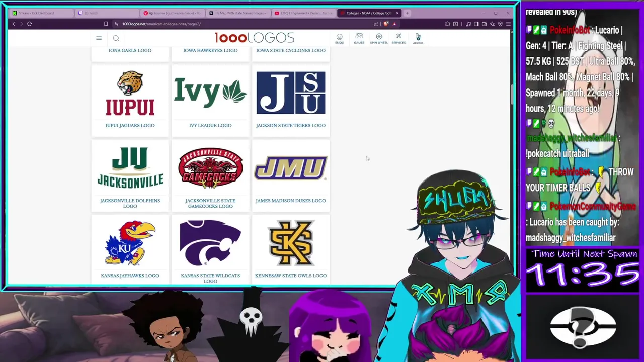The height and width of the screenshot is (362, 644).
Task: Open the JSU Jackson State logo image
Action: tap(291, 93)
